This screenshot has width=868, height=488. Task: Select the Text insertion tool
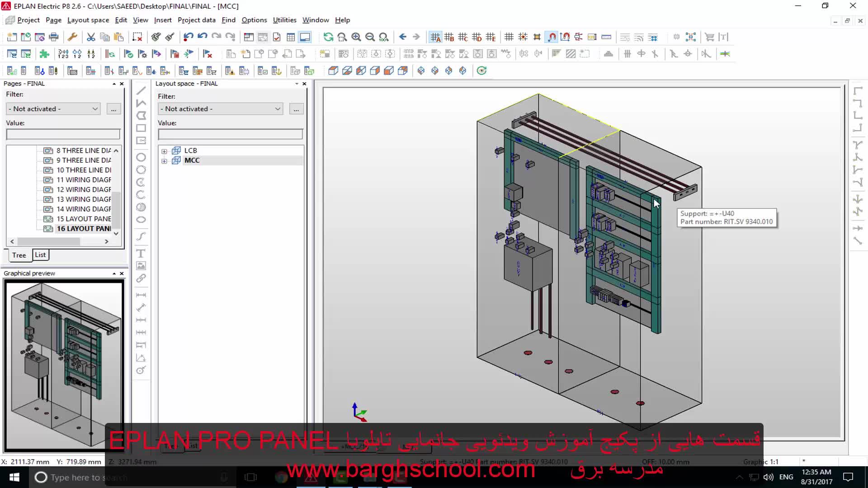coord(141,253)
